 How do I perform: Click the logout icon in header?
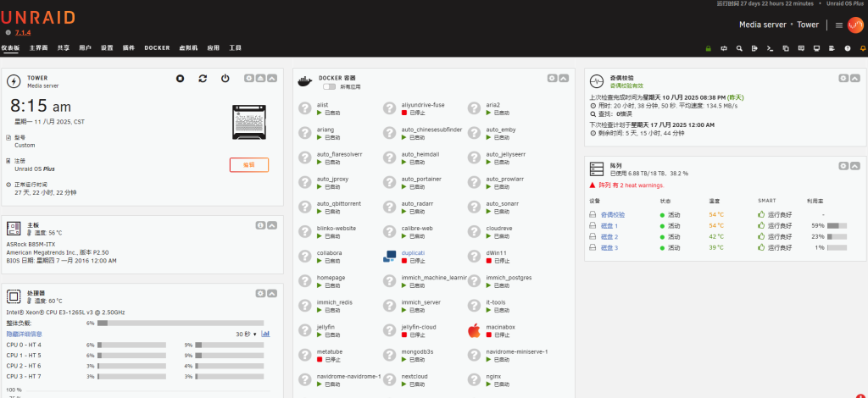(754, 48)
